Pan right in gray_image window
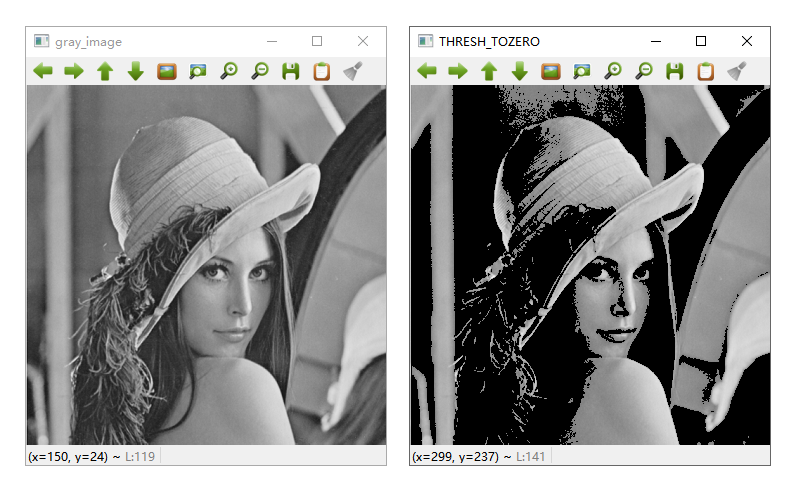Image resolution: width=797 pixels, height=496 pixels. pos(74,71)
